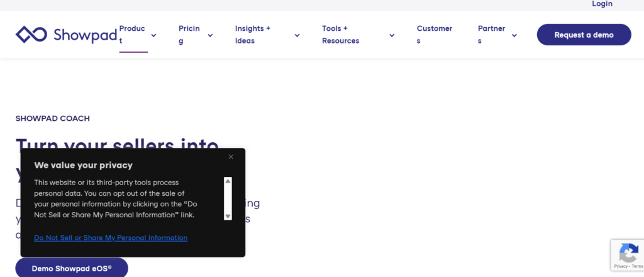Click the privacy notice scroll down arrow
The height and width of the screenshot is (277, 644).
point(228,215)
